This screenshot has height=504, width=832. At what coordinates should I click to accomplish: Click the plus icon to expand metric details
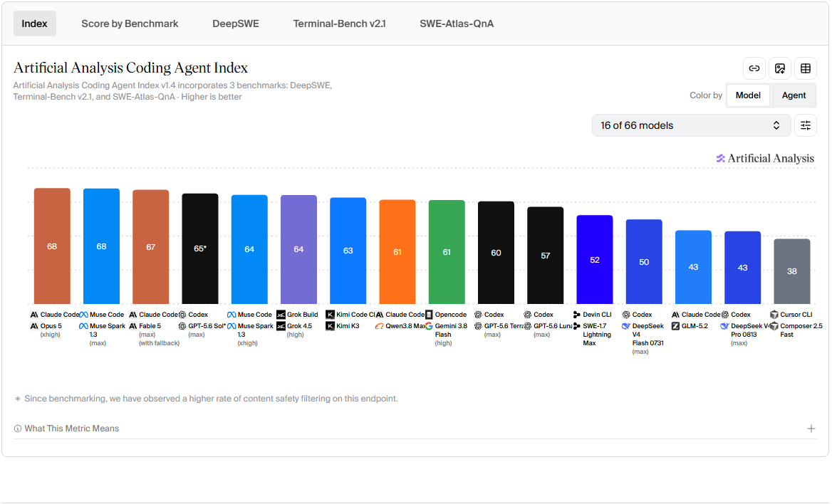pyautogui.click(x=811, y=429)
